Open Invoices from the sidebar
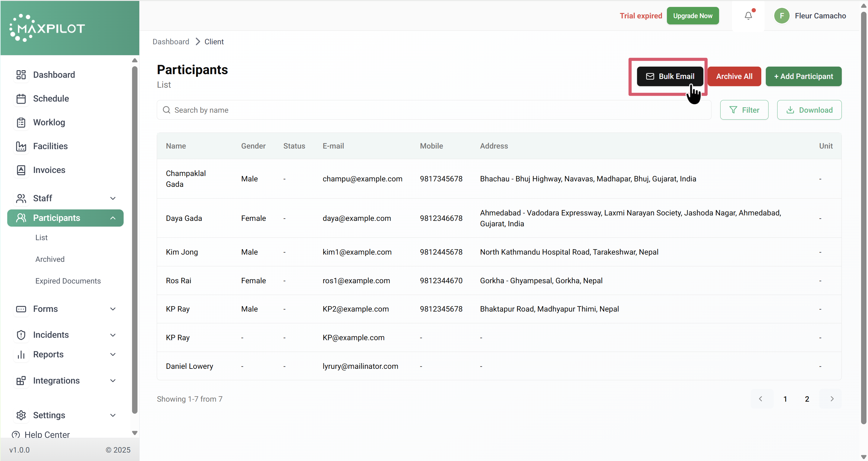 (x=49, y=170)
